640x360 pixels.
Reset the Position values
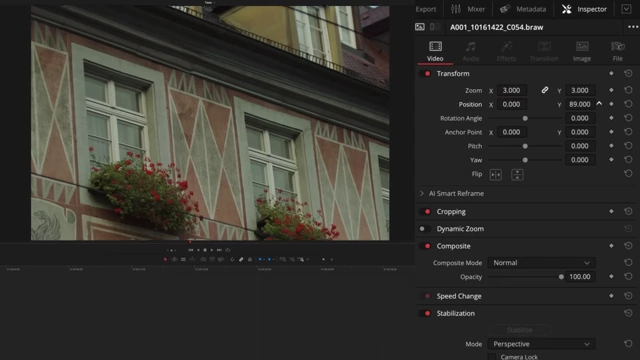pos(628,104)
